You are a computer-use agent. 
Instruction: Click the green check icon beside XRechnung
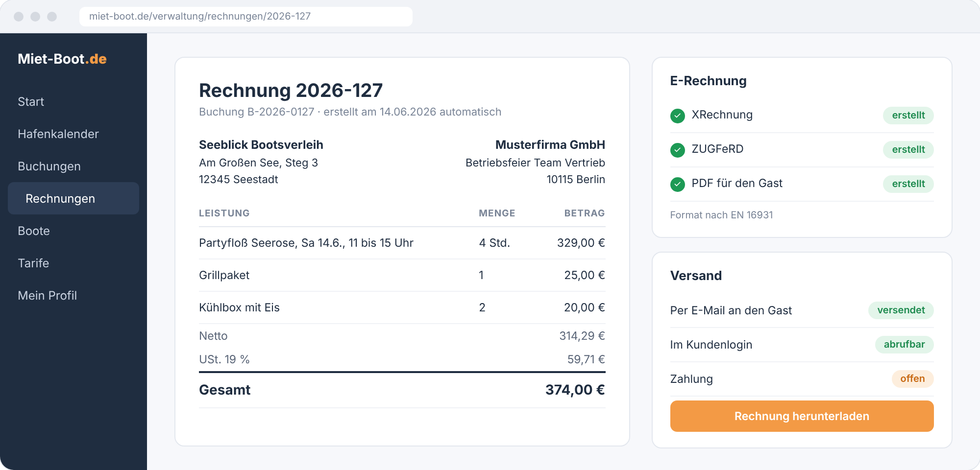point(677,116)
